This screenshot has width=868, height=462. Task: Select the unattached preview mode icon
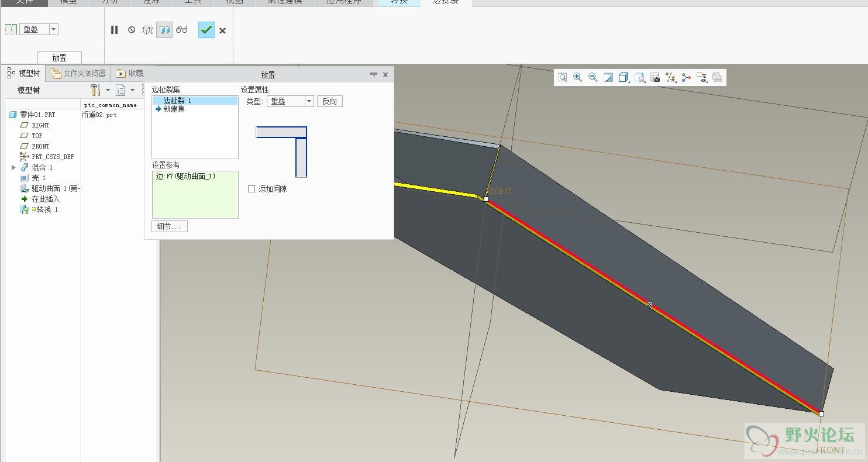[148, 30]
